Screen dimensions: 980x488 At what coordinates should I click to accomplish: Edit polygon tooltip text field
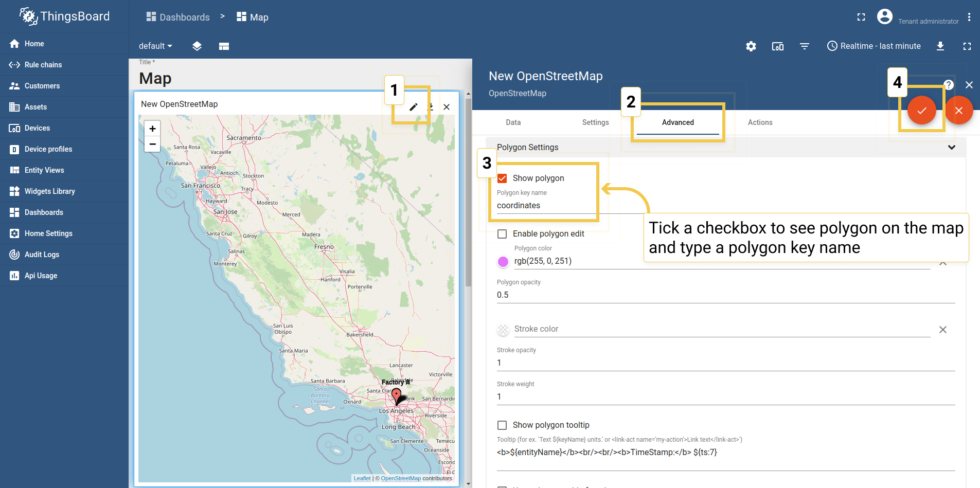point(726,453)
